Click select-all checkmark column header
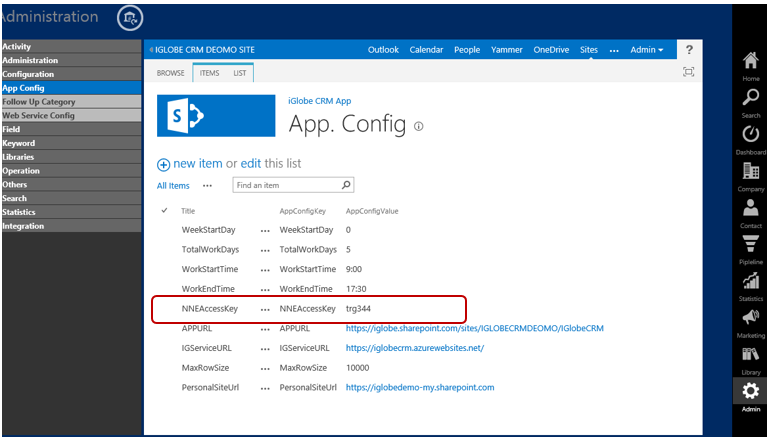Screen dimensions: 771x442 [x=164, y=210]
